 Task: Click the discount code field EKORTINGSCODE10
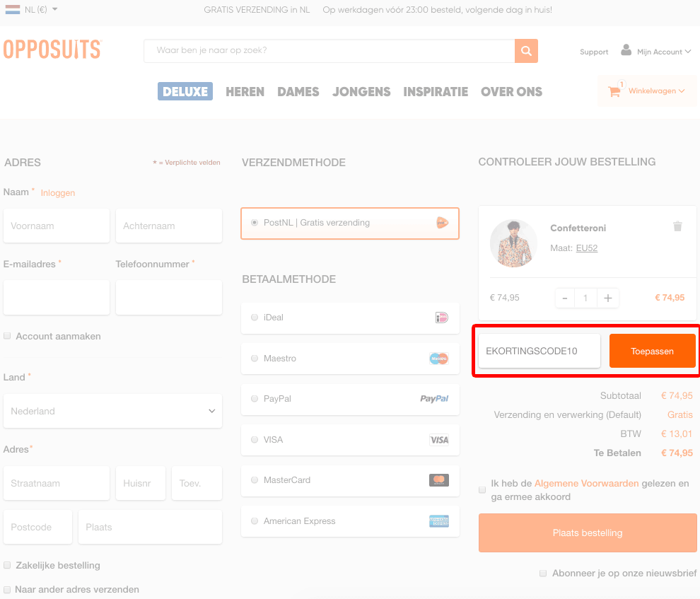coord(539,351)
